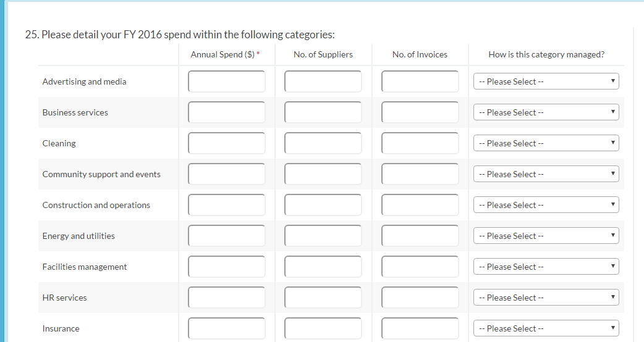The height and width of the screenshot is (342, 644).
Task: Click No. of Invoices field for Advertising and media
Action: (420, 81)
